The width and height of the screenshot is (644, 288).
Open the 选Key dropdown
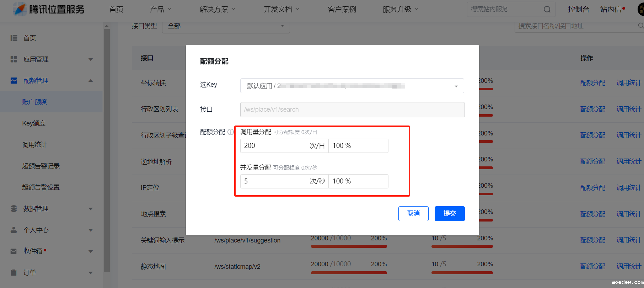pos(352,86)
